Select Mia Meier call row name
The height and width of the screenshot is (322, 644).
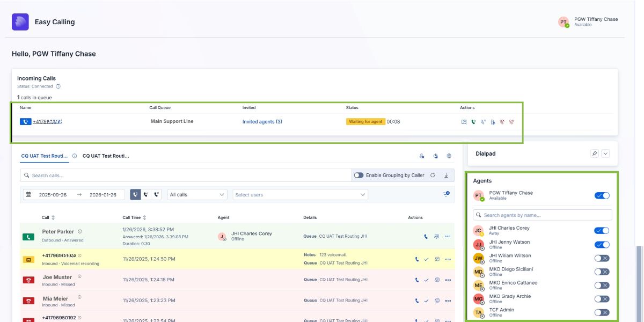(56, 298)
